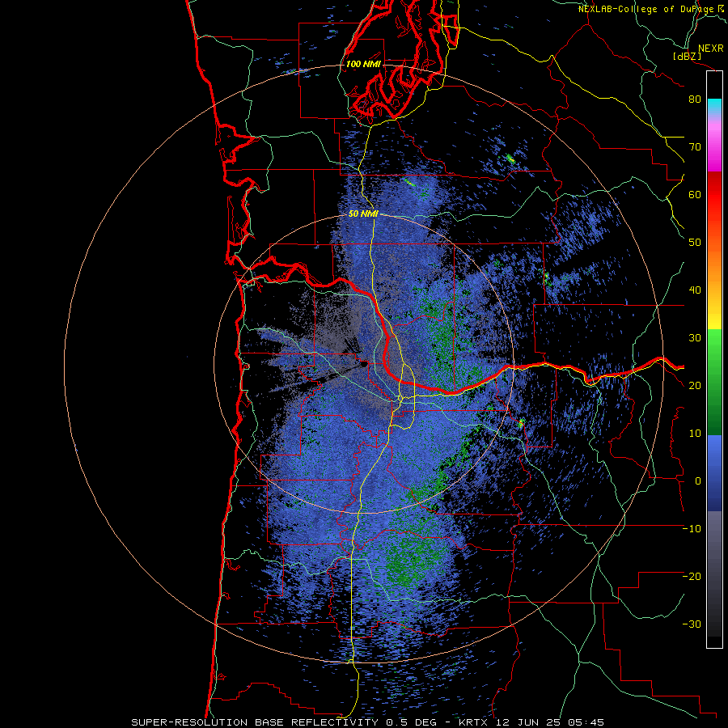
Task: Click the "10" value on the dBZ scale
Action: (695, 434)
